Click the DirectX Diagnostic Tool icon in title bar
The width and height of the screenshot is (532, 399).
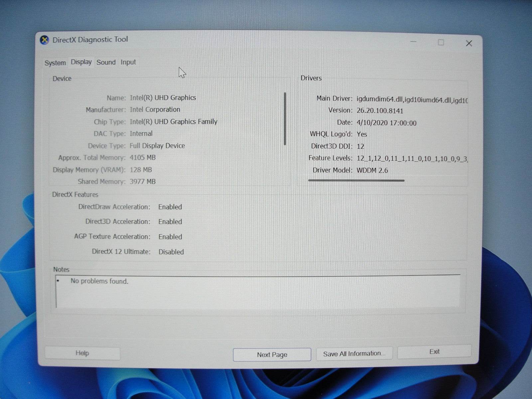point(44,39)
